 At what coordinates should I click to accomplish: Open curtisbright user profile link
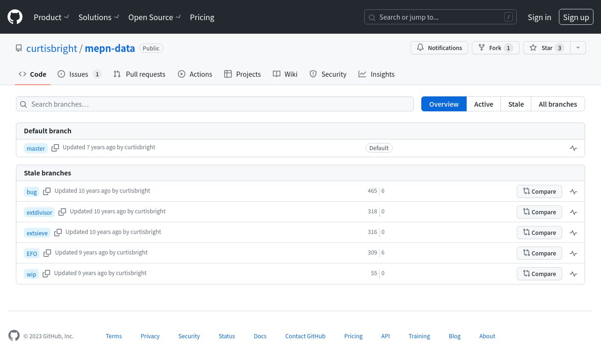tap(51, 48)
